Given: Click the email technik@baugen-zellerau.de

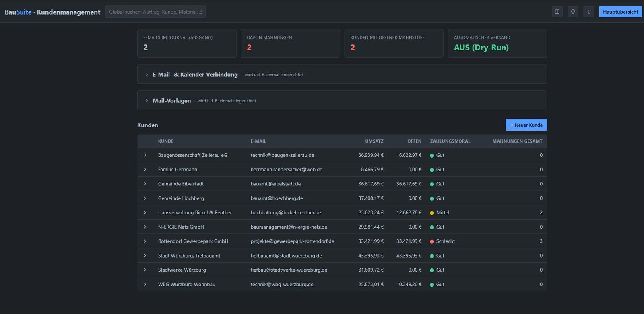Looking at the screenshot, I should point(282,155).
